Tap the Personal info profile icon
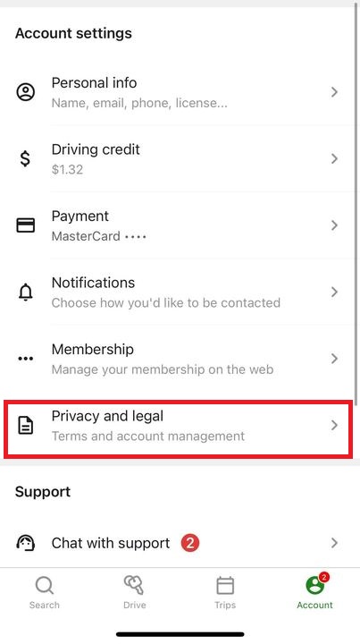 coord(25,91)
